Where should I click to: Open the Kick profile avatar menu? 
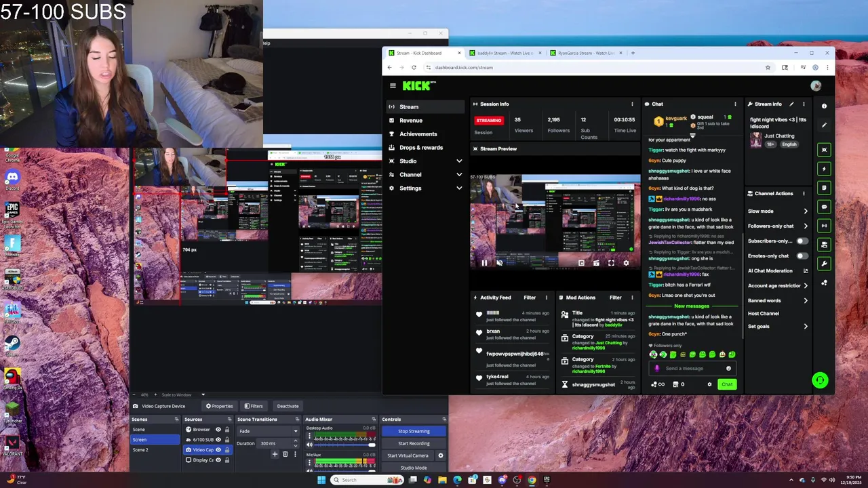[816, 85]
